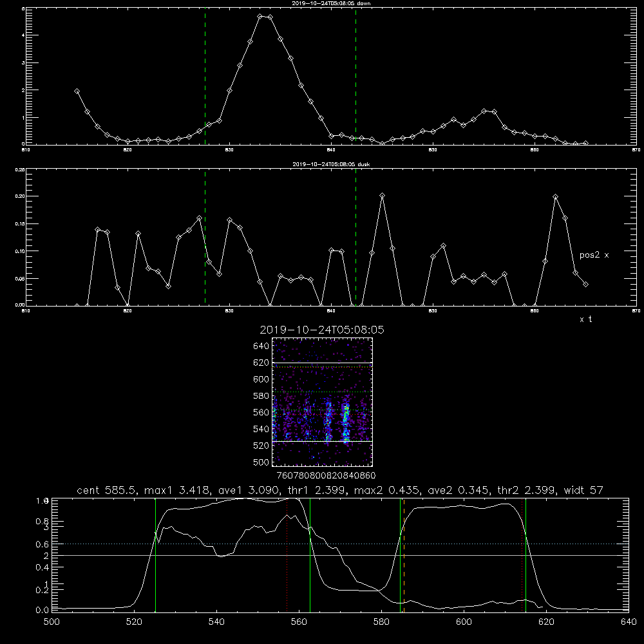Click the '600' x-axis label of bottom plot
This screenshot has height=644, width=644.
464,622
